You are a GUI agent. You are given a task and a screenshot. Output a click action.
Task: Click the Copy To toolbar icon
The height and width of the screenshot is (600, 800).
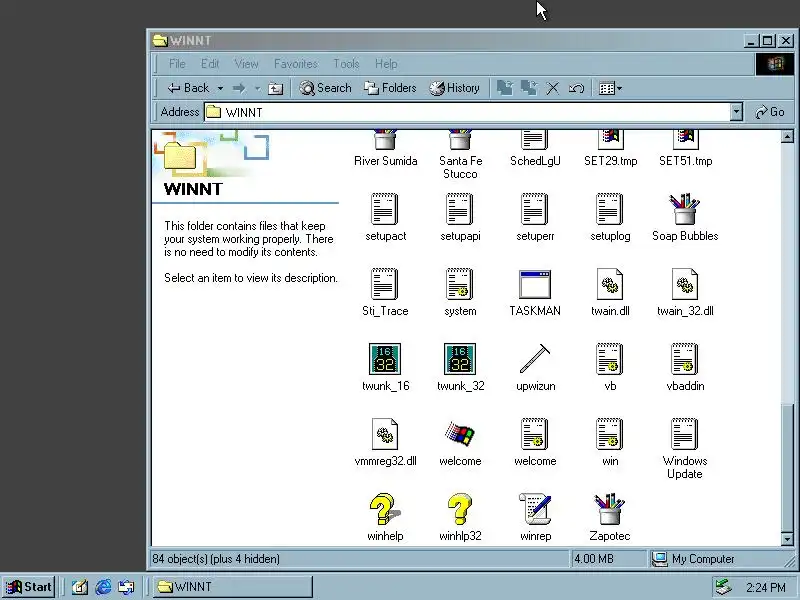coord(529,88)
